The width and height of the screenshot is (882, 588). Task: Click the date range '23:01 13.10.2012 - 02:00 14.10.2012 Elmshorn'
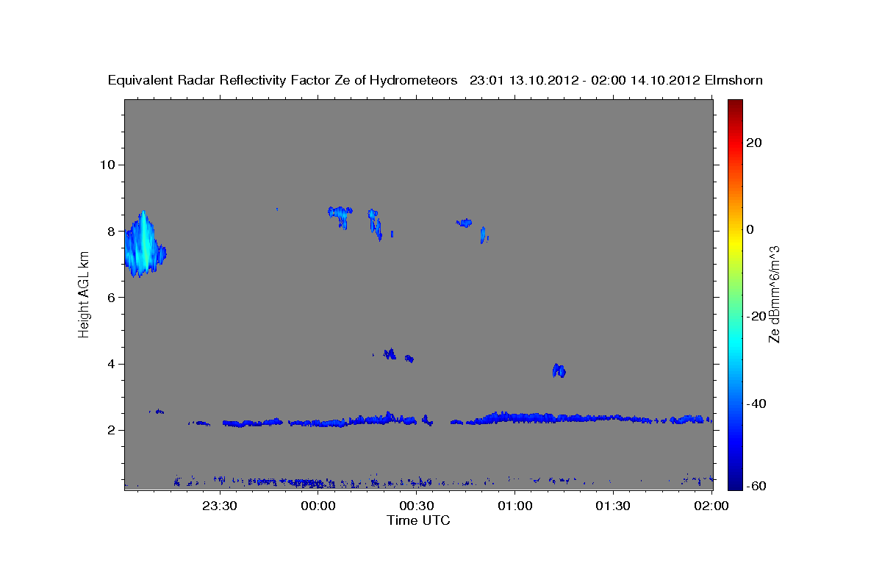[616, 80]
